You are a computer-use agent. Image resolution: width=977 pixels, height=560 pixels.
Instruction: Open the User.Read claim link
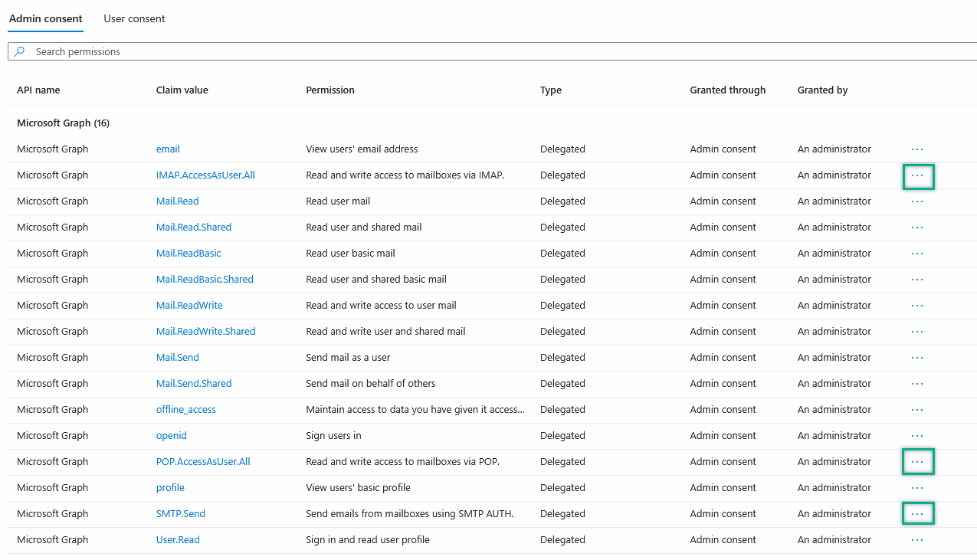[x=178, y=539]
